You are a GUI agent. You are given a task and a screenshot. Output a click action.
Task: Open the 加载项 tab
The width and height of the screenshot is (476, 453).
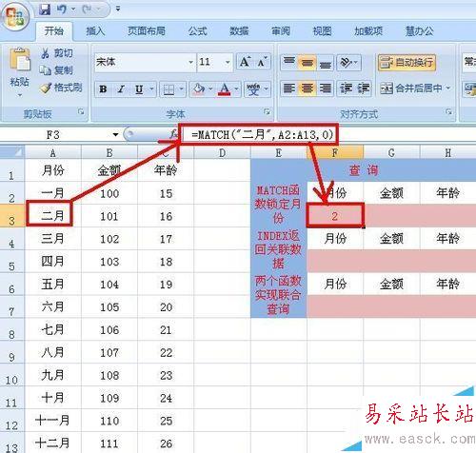click(368, 31)
